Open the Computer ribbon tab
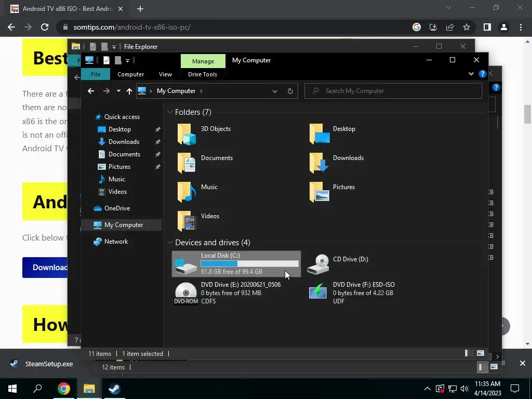 pos(130,74)
